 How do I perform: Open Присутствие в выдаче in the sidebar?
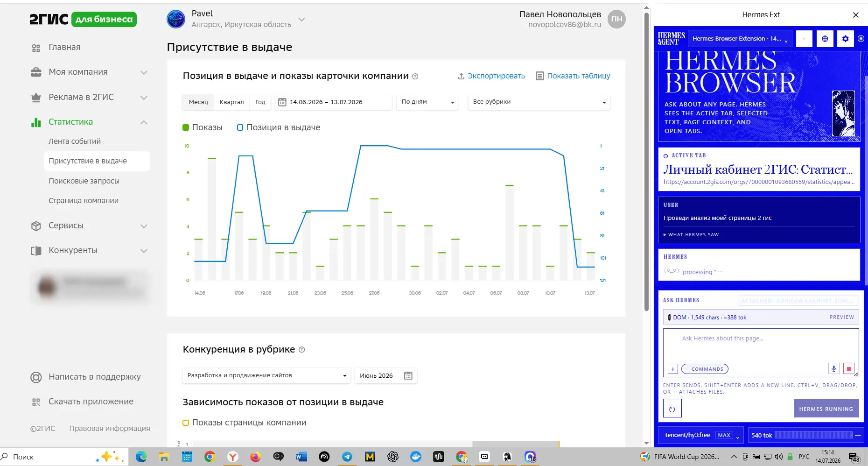97,161
